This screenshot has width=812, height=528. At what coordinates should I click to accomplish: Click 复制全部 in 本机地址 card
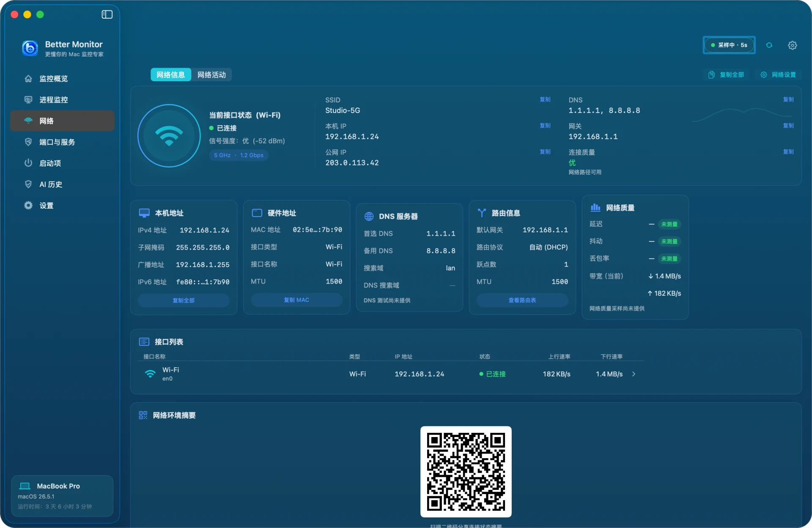point(184,300)
